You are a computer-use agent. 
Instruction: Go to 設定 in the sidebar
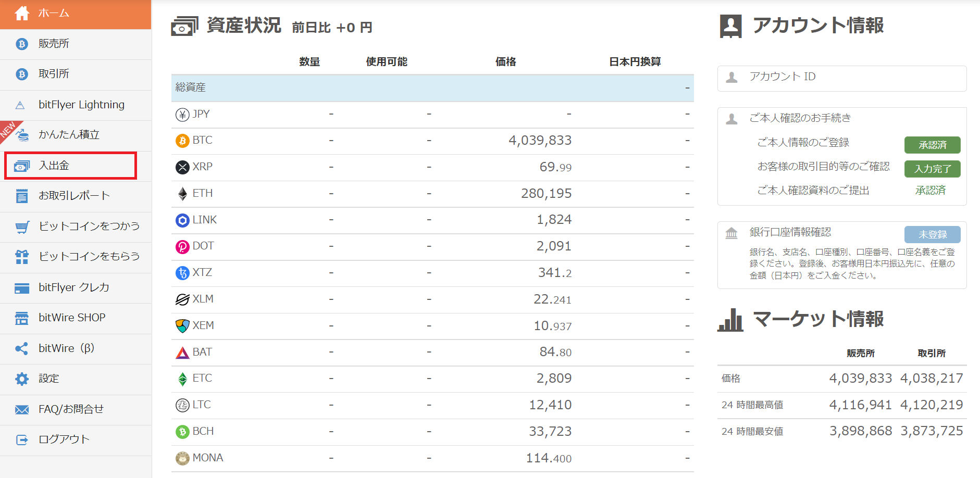pyautogui.click(x=76, y=379)
